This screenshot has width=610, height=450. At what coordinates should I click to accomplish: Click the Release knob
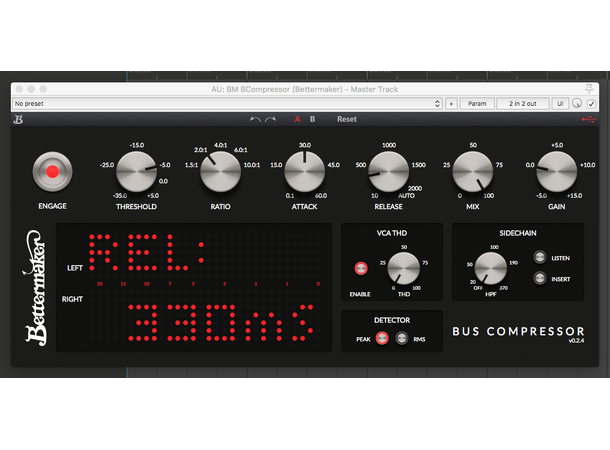[x=389, y=172]
